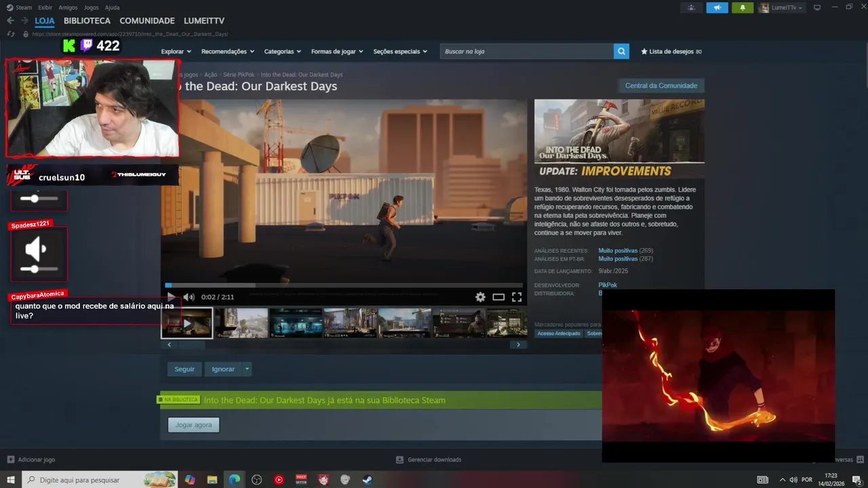Open Lista de desejos wishlist

click(671, 52)
